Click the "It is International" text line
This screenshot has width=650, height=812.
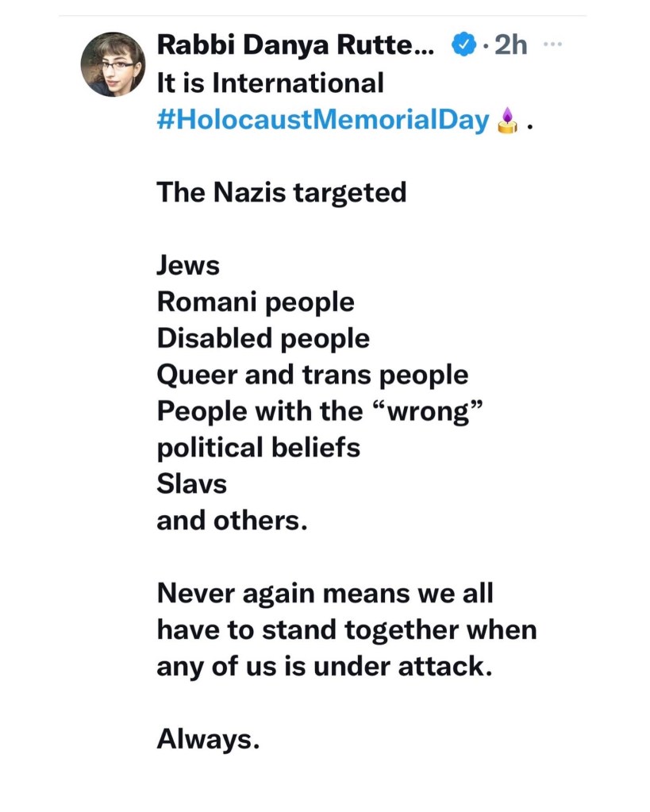[270, 83]
